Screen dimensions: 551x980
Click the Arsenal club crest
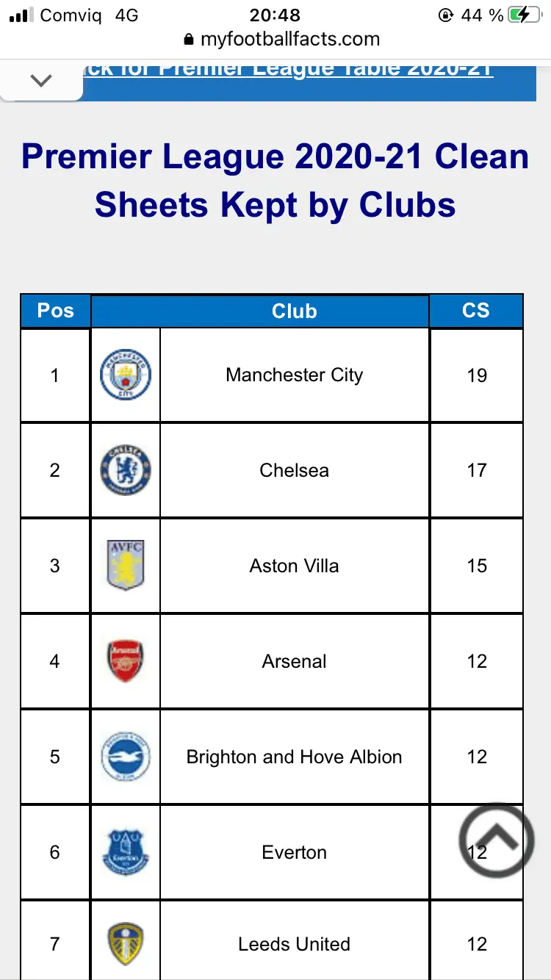[x=126, y=661]
